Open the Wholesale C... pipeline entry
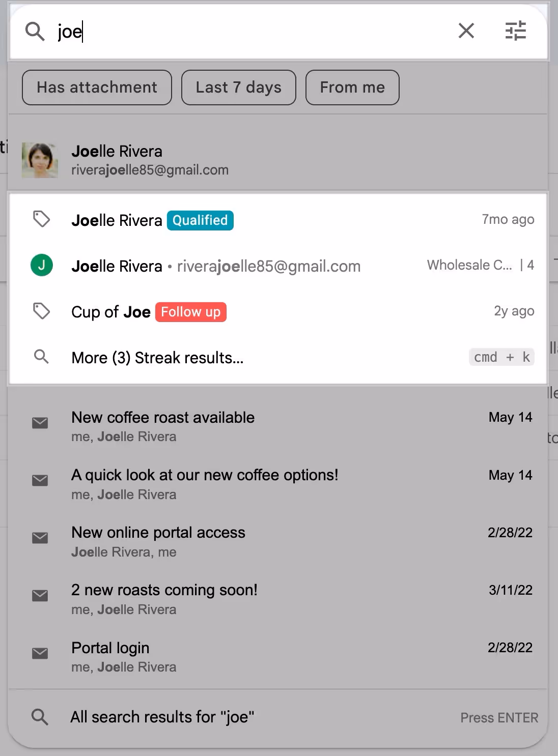This screenshot has height=756, width=558. click(469, 265)
